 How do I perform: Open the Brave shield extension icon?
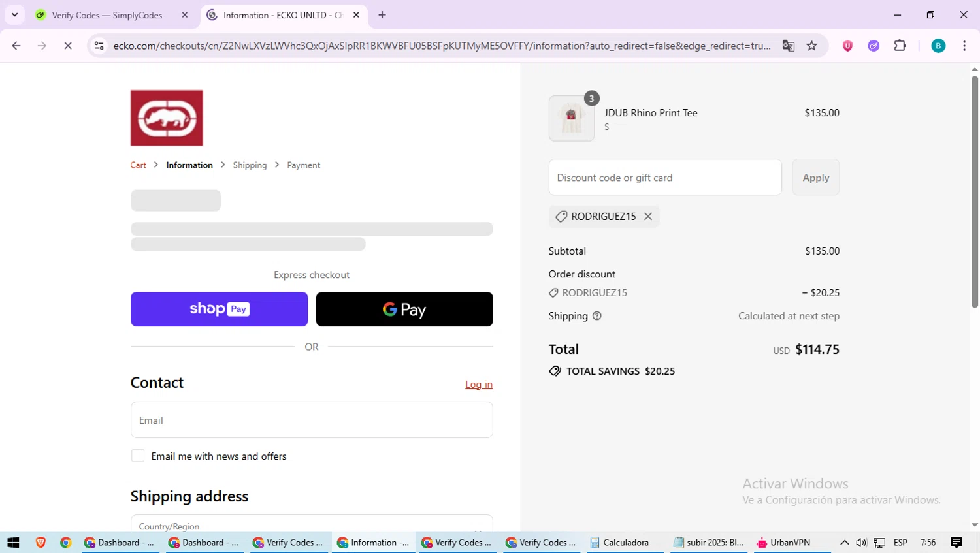click(x=847, y=46)
